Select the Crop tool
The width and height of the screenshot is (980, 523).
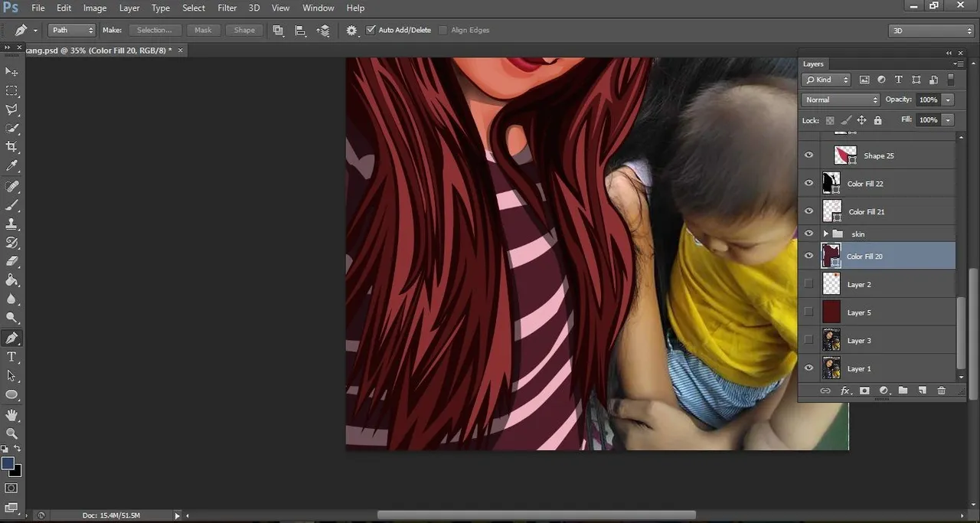[x=11, y=147]
